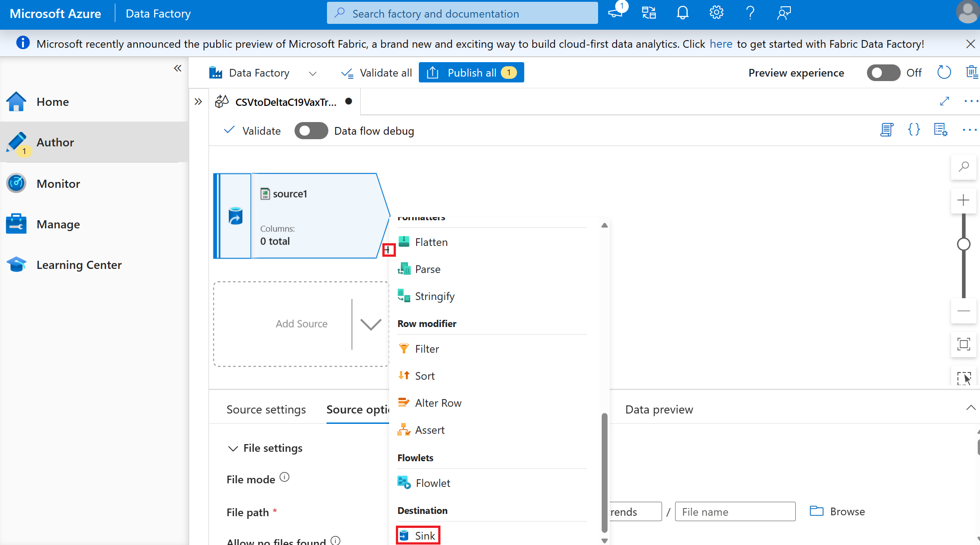Image resolution: width=980 pixels, height=545 pixels.
Task: Click the Sort row modifier icon
Action: (403, 375)
